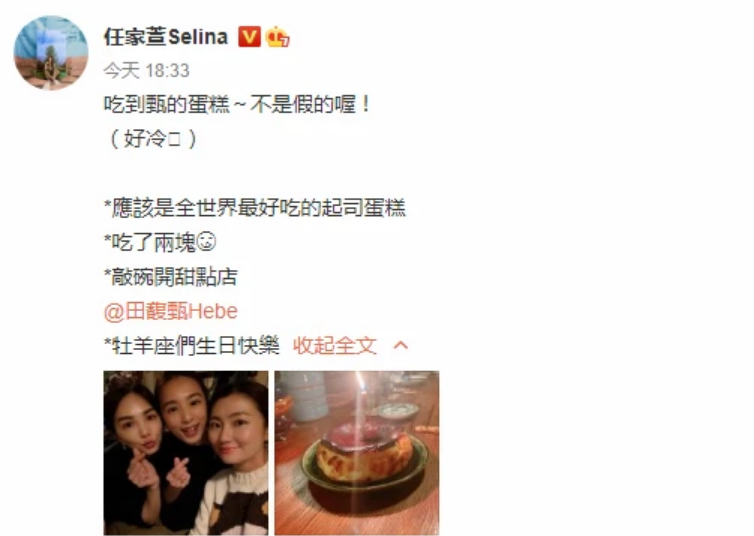The height and width of the screenshot is (536, 754).
Task: Click the line about 起司蛋糕
Action: (x=255, y=208)
